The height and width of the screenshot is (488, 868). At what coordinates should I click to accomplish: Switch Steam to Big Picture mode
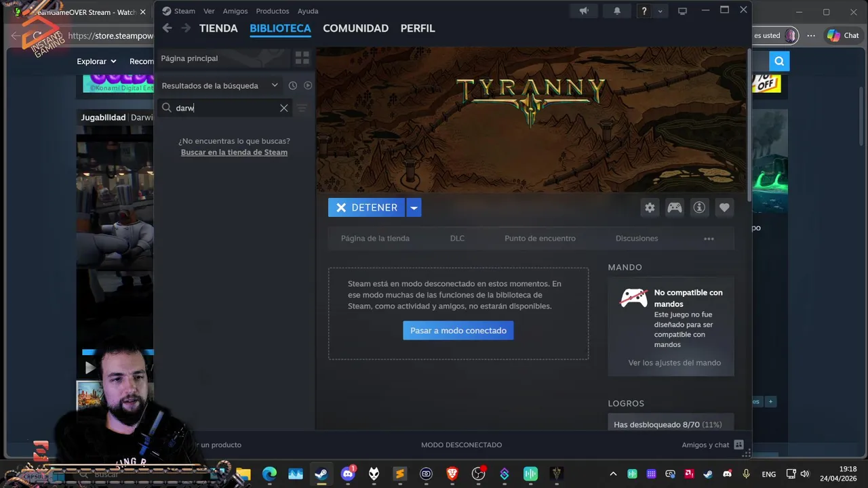pos(682,11)
